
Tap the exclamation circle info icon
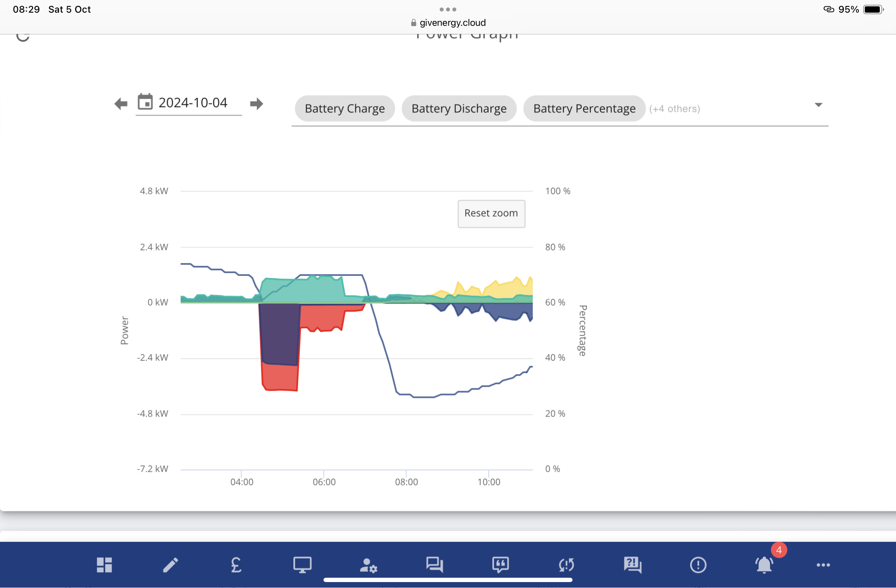coord(698,565)
